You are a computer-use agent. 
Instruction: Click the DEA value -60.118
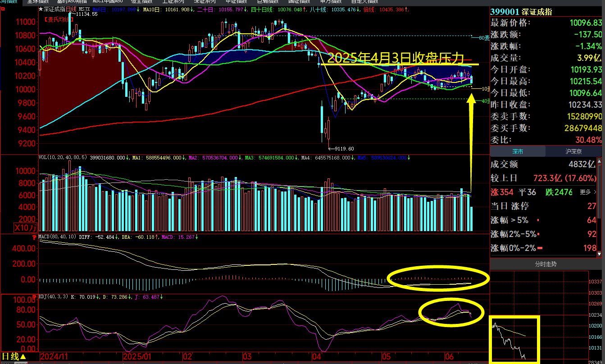[x=144, y=237]
